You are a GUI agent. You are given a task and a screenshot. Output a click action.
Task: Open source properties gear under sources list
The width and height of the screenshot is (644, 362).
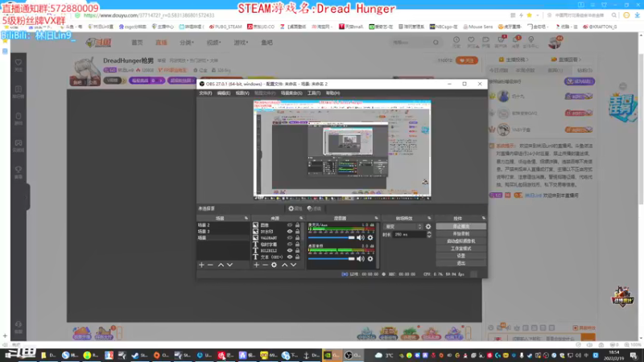[x=274, y=265]
